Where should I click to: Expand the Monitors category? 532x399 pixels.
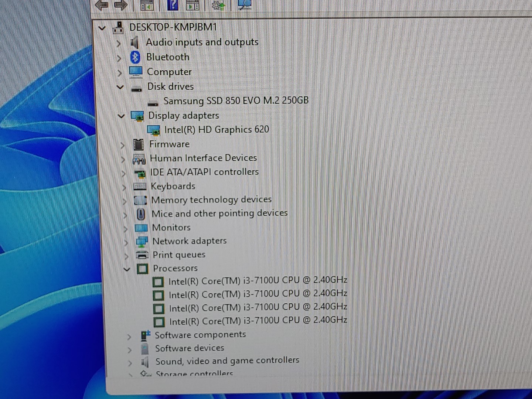pos(126,229)
